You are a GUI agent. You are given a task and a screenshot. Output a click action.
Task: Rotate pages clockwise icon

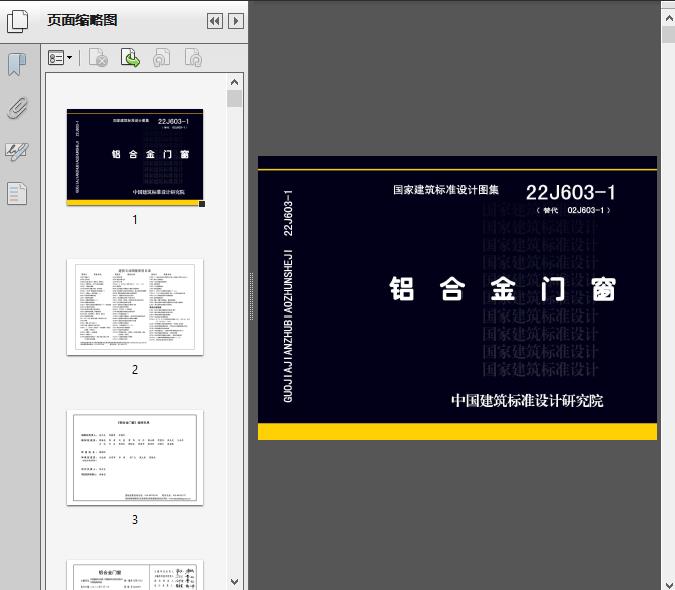click(x=193, y=58)
